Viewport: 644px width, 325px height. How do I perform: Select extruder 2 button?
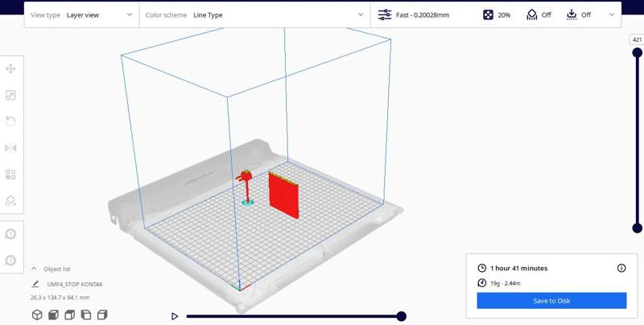tap(10, 261)
